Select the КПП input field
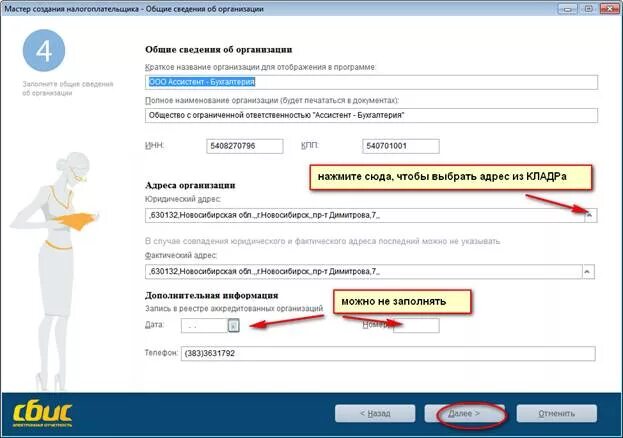Image resolution: width=623 pixels, height=438 pixels. (401, 146)
